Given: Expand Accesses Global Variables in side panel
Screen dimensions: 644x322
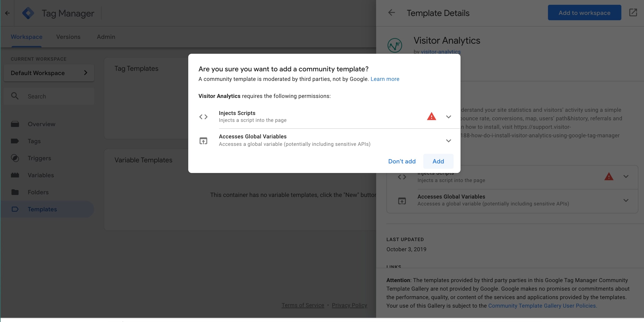Looking at the screenshot, I should 626,200.
